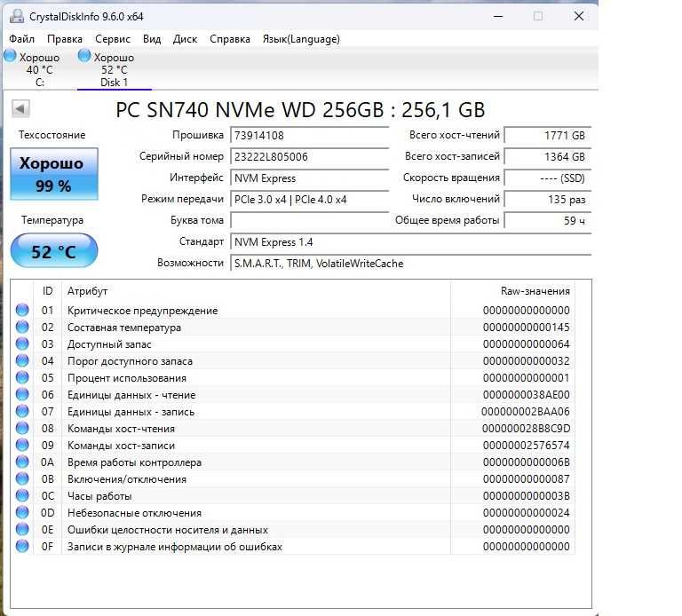Click the Стандарт field NVM Express 1.4

[x=411, y=241]
